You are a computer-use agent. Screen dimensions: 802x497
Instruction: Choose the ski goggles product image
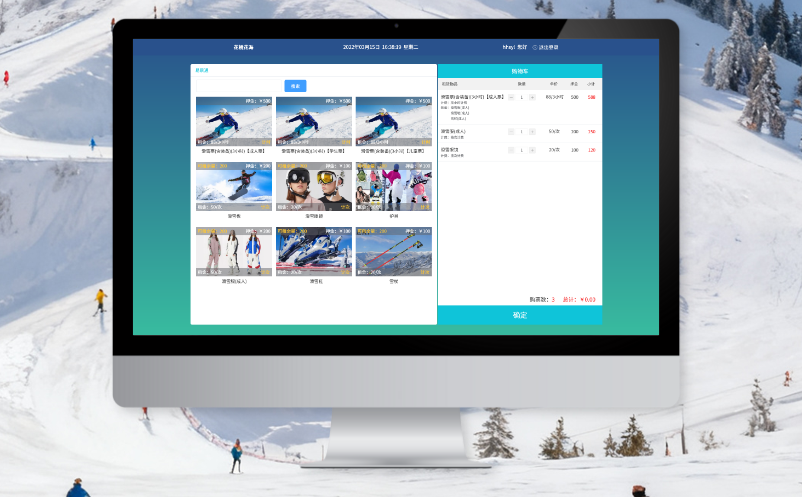tap(314, 186)
